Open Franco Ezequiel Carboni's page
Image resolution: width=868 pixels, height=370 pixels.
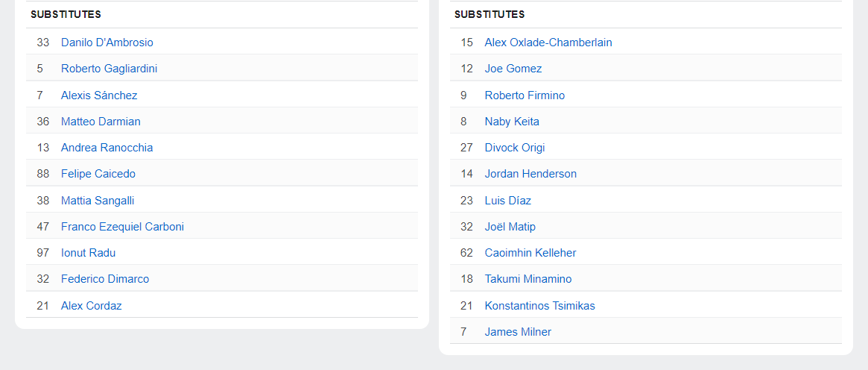(x=122, y=227)
